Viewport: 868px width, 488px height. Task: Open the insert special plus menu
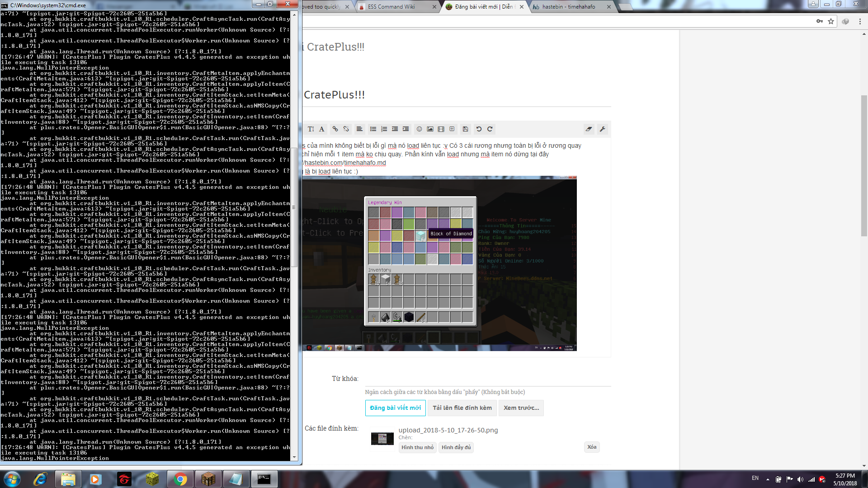[452, 129]
